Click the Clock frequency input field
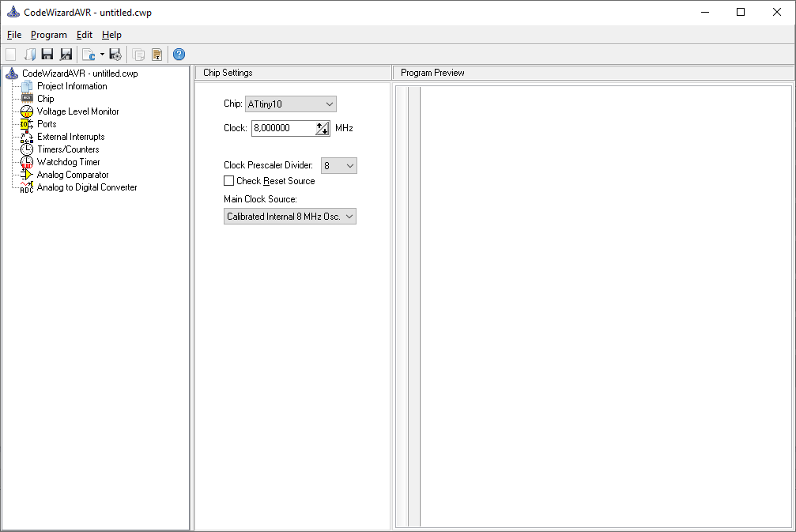The width and height of the screenshot is (796, 532). pyautogui.click(x=283, y=128)
